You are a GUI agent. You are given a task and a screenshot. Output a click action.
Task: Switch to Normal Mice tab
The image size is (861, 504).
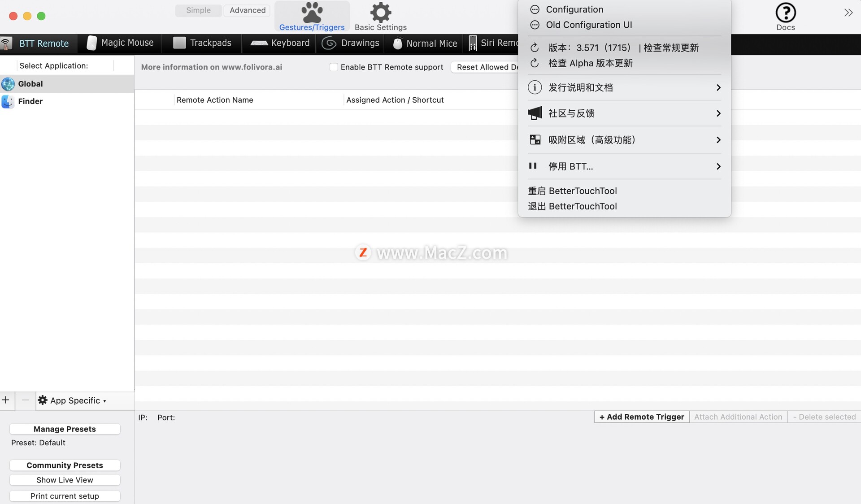pos(425,43)
